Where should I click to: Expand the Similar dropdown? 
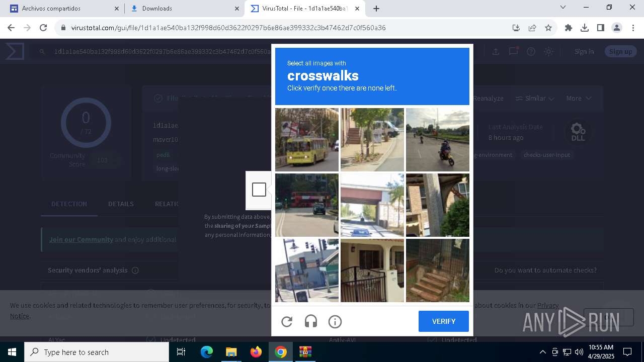pos(535,98)
